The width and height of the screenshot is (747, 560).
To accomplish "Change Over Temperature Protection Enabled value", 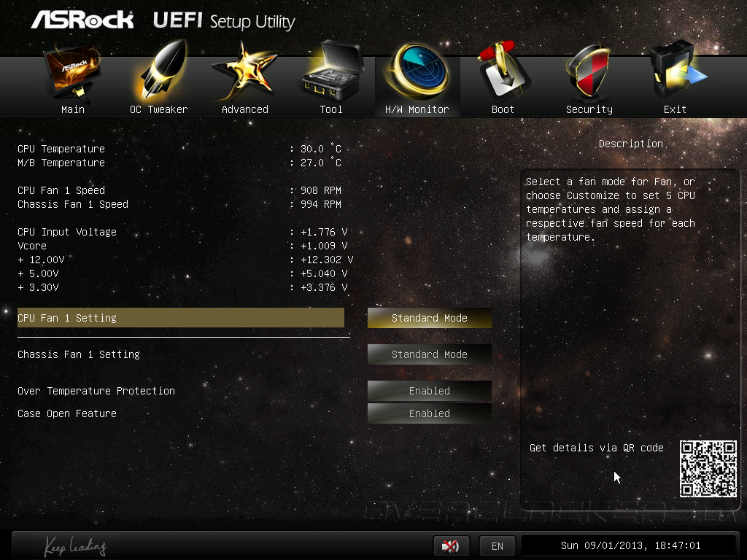I will pos(429,391).
